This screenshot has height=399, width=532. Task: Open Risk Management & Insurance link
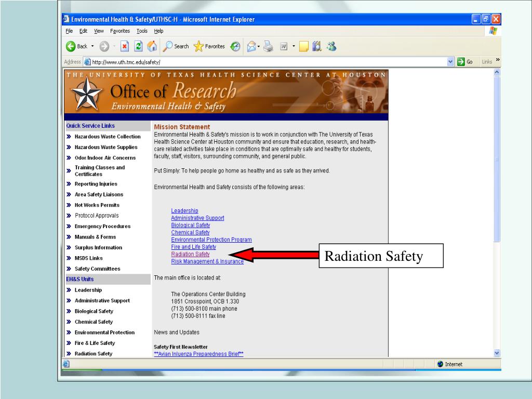(x=207, y=261)
